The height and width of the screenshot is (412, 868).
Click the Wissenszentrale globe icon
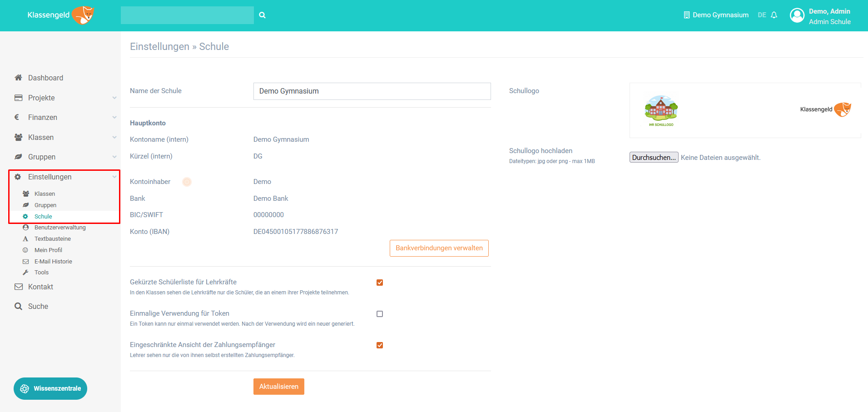(x=25, y=389)
